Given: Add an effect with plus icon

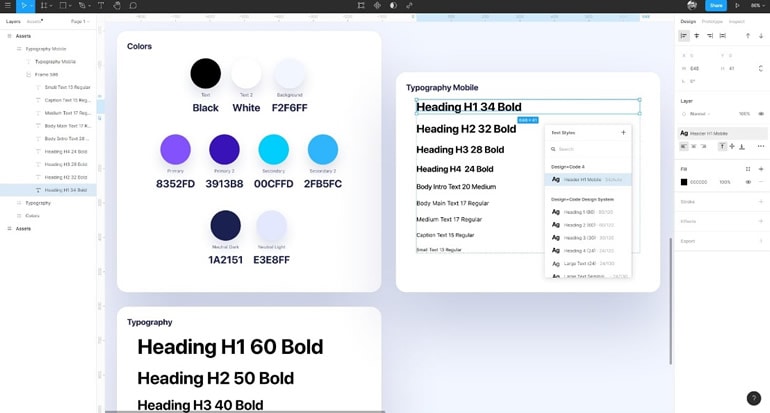Looking at the screenshot, I should tap(761, 221).
